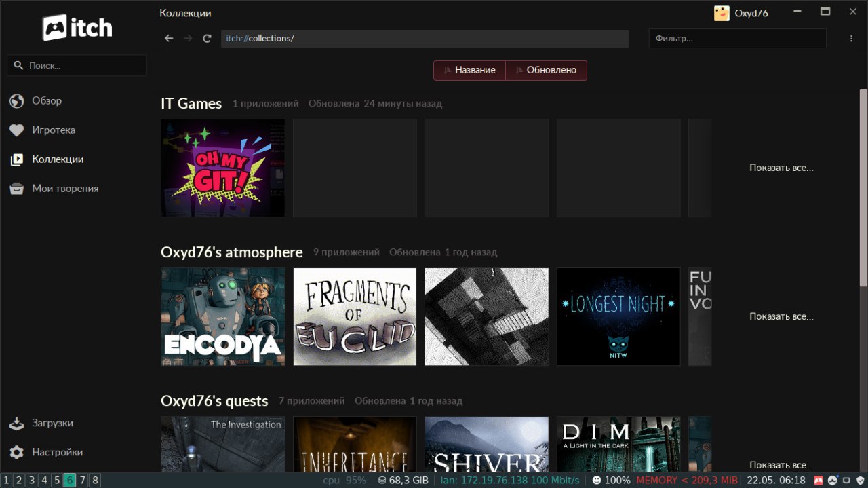The image size is (868, 488).
Task: Click the 68,3 GiB disk indicator
Action: pyautogui.click(x=403, y=481)
